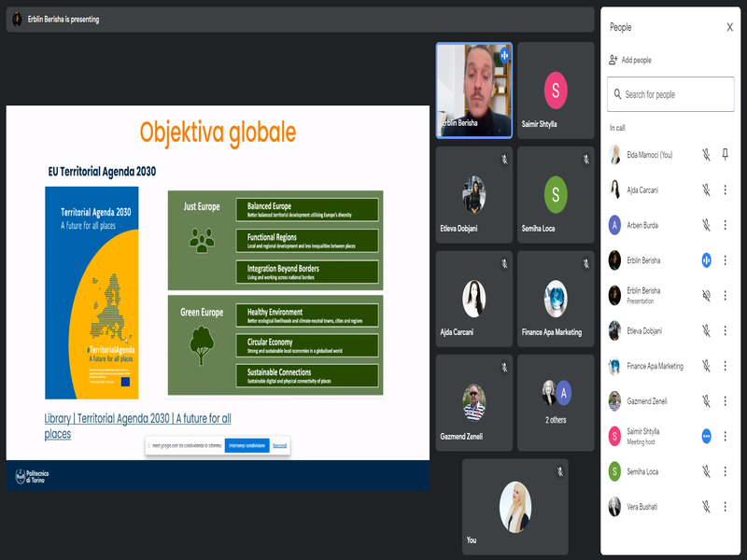Select Erblin Berisha's video tile
This screenshot has height=560, width=747.
pos(474,91)
